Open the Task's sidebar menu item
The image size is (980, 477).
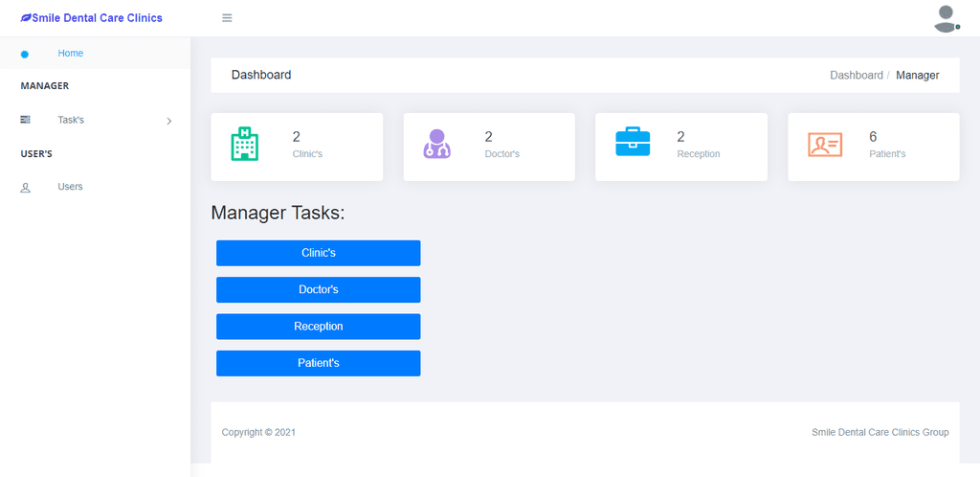click(95, 120)
